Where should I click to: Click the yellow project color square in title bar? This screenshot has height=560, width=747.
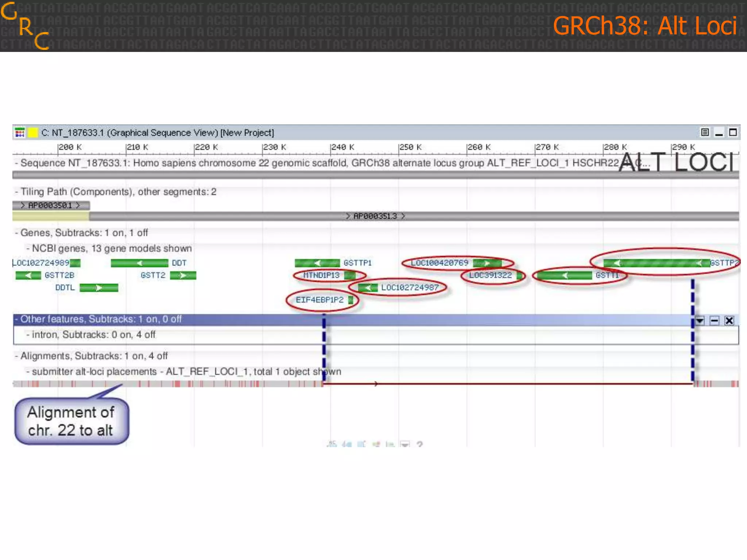[33, 132]
